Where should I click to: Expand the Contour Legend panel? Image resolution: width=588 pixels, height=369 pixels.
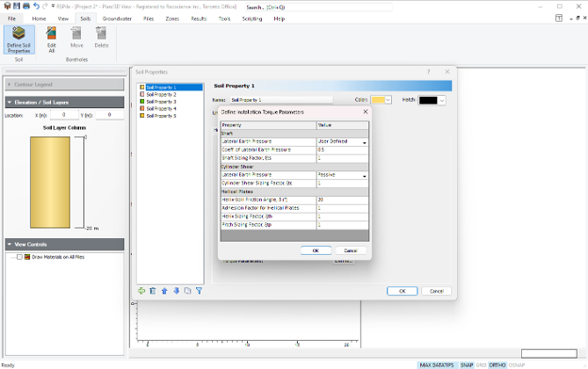64,85
